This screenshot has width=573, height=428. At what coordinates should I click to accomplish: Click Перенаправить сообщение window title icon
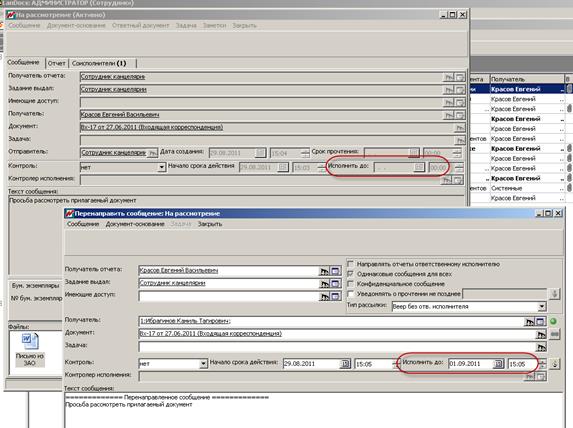tap(69, 213)
